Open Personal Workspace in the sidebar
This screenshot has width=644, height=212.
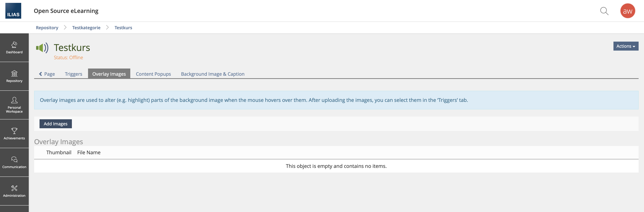click(14, 105)
